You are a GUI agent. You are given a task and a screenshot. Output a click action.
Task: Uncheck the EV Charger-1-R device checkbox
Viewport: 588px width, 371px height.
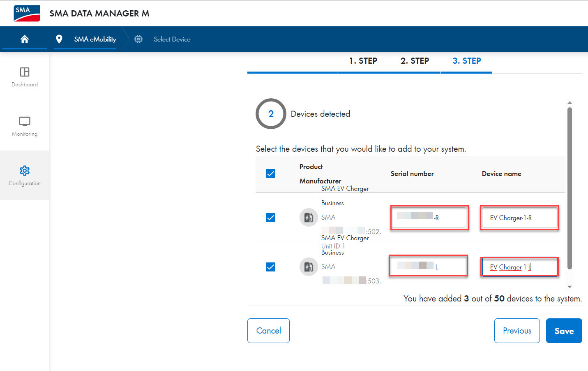(x=270, y=218)
